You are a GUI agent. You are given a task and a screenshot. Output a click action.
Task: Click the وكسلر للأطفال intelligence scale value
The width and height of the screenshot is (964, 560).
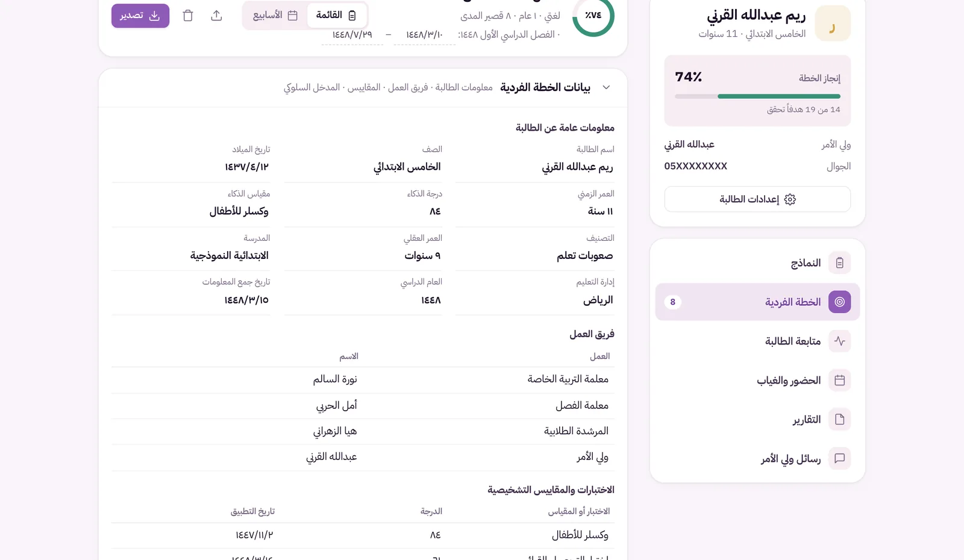pos(239,211)
